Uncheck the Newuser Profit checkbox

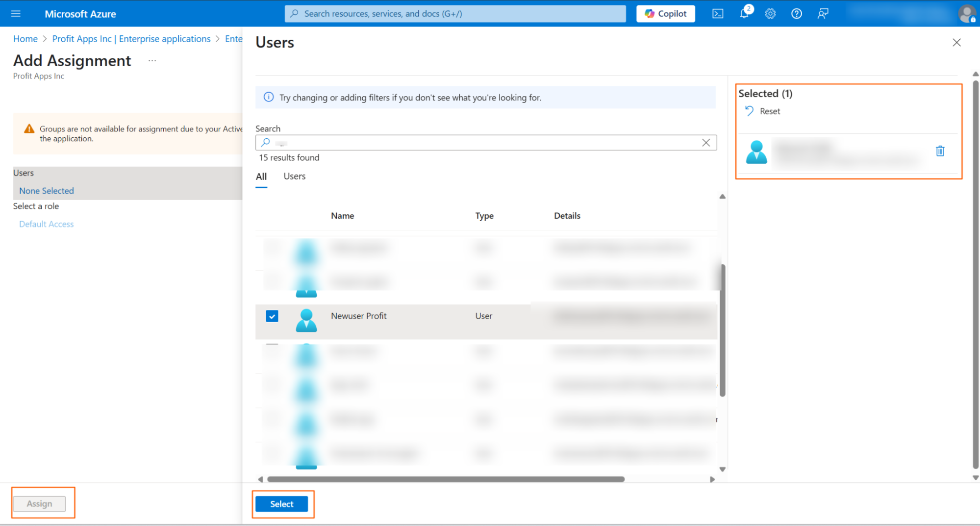[272, 316]
